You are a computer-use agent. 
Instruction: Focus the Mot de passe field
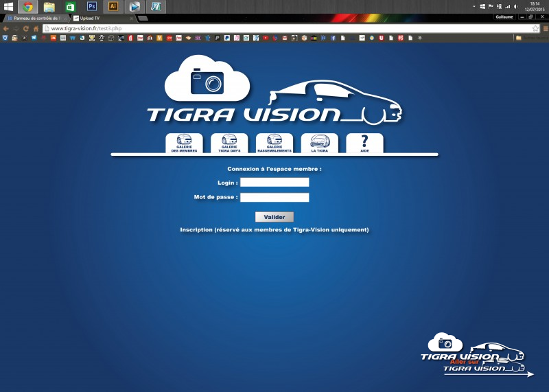(274, 198)
